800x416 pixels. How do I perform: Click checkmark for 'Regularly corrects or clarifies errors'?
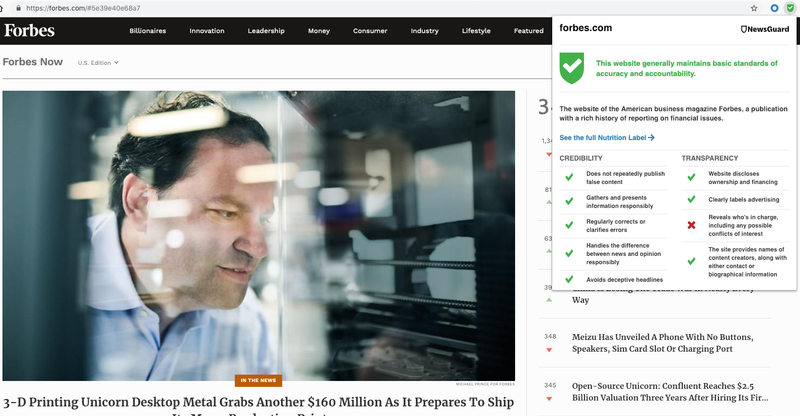click(x=569, y=225)
